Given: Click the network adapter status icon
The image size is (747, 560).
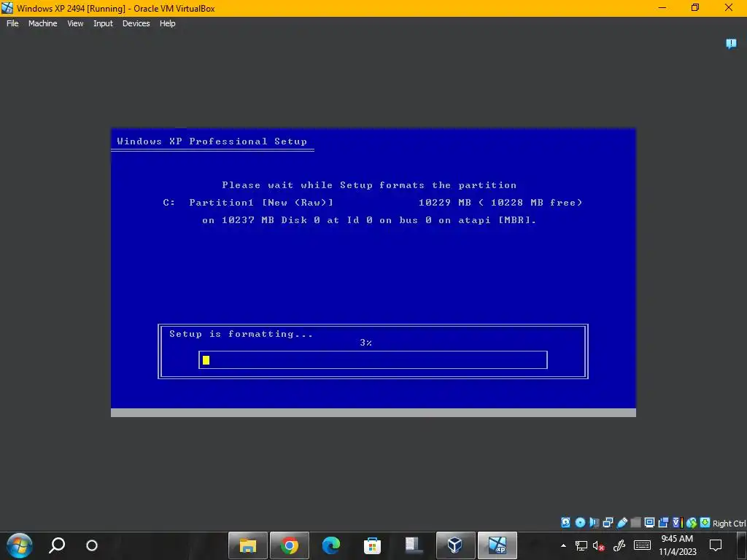Looking at the screenshot, I should 608,522.
